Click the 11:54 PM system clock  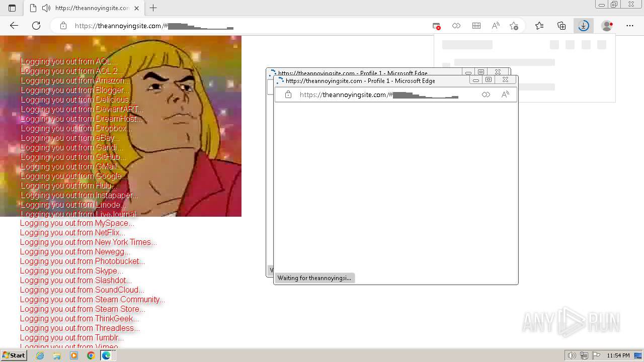point(618,355)
